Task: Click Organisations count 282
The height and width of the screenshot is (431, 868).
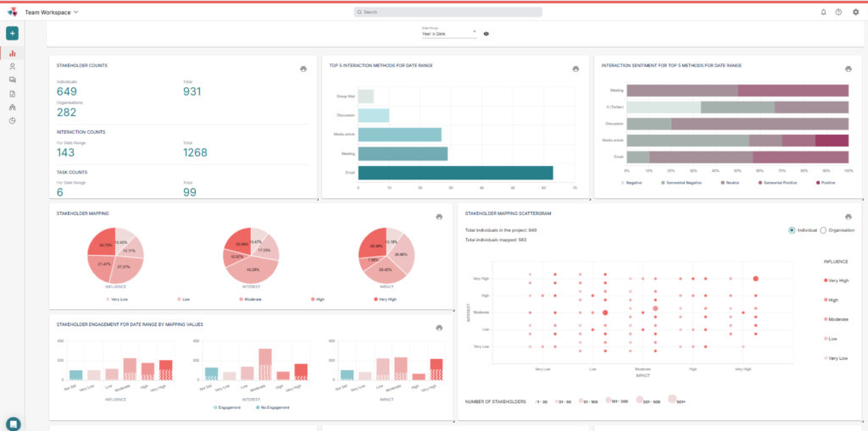Action: click(x=66, y=113)
